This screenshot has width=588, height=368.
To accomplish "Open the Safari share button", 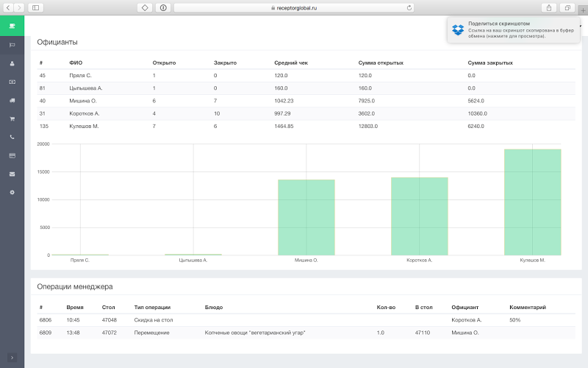I will tap(549, 7).
